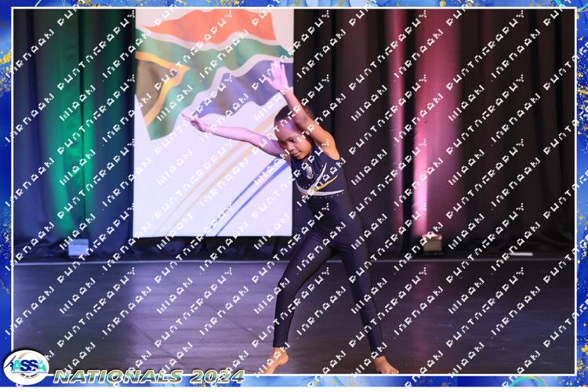Click the South African flag banner backdrop

pos(214,123)
